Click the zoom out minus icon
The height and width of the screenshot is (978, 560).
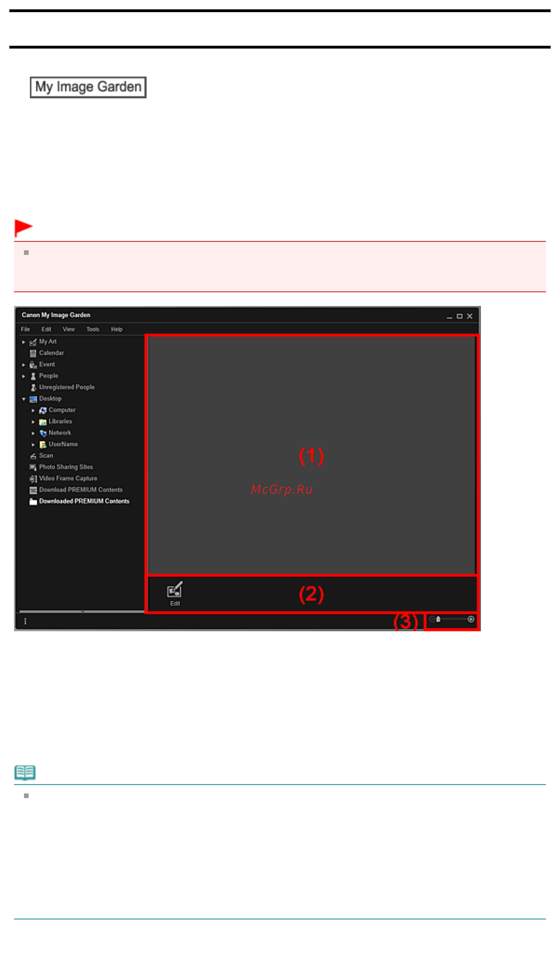pos(432,619)
